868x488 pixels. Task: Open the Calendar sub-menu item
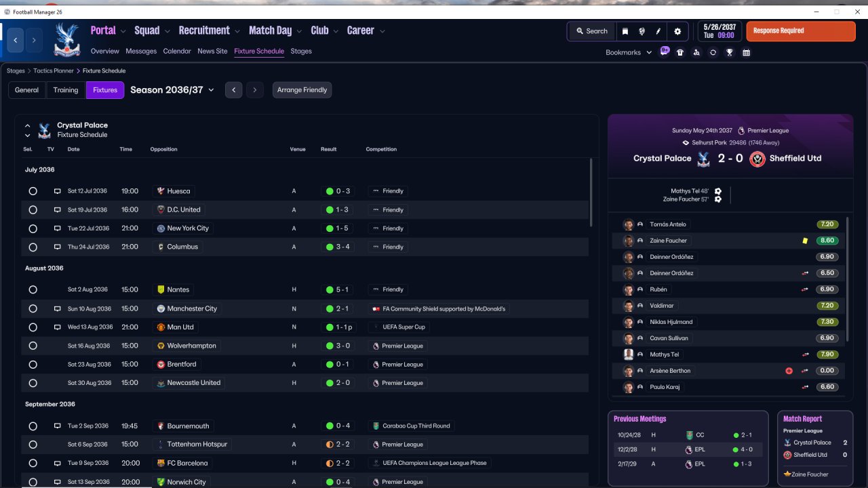tap(177, 52)
